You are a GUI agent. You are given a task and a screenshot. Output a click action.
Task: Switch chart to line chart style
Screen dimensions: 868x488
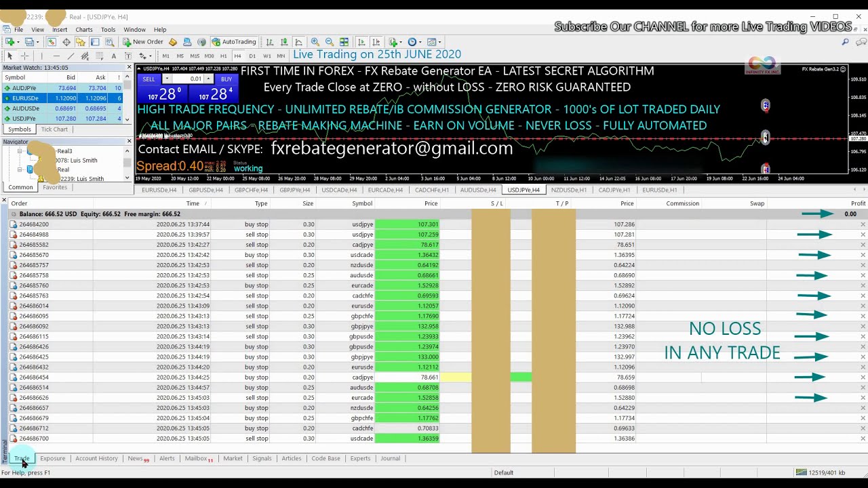click(298, 42)
